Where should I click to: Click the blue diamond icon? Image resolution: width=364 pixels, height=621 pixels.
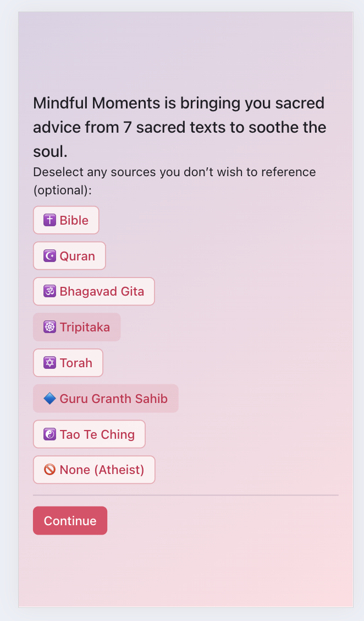(x=50, y=399)
